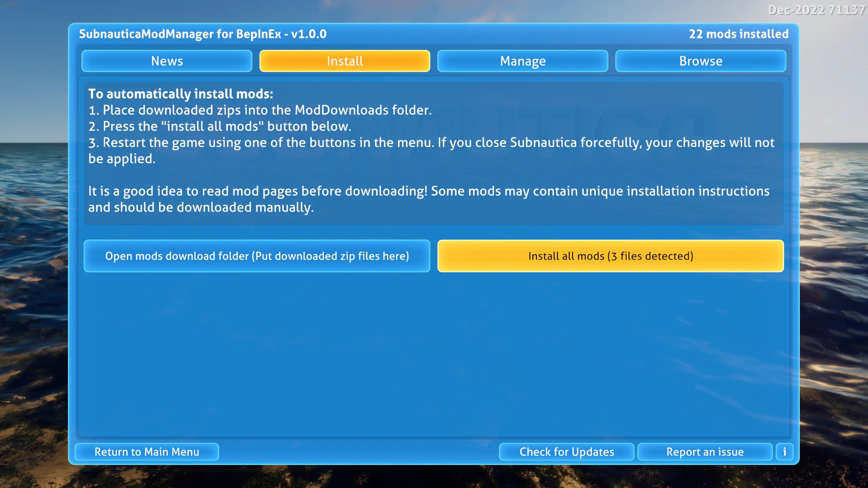Open the info 'i' button
This screenshot has height=488, width=868.
785,452
